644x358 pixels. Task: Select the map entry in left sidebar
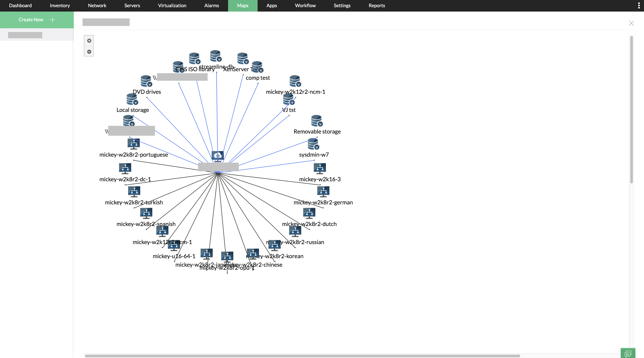(x=25, y=35)
